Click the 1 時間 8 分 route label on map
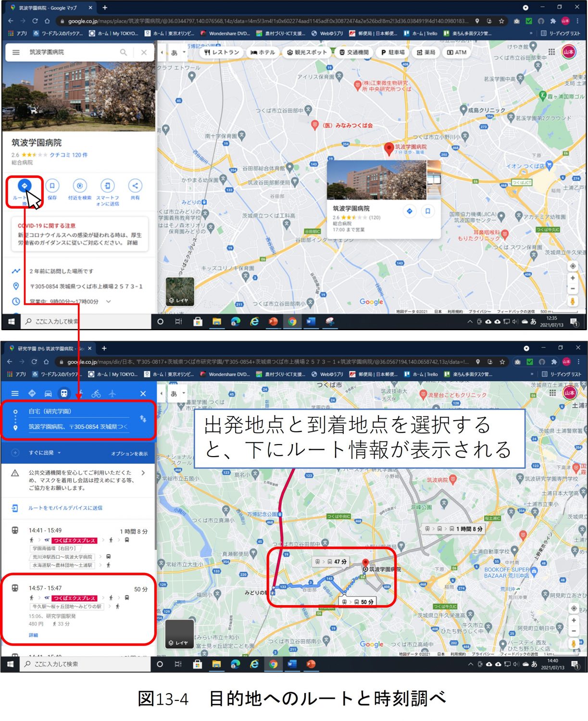The width and height of the screenshot is (588, 721). coord(452,529)
